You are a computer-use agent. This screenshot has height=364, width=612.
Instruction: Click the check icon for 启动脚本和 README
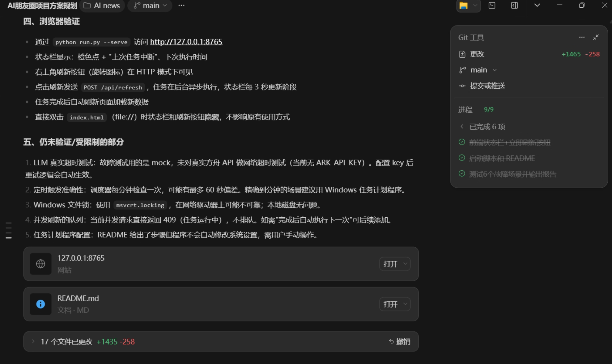point(462,158)
